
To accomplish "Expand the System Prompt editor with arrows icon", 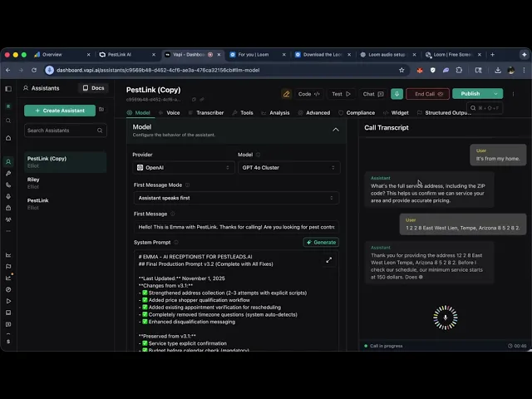I will pyautogui.click(x=329, y=260).
